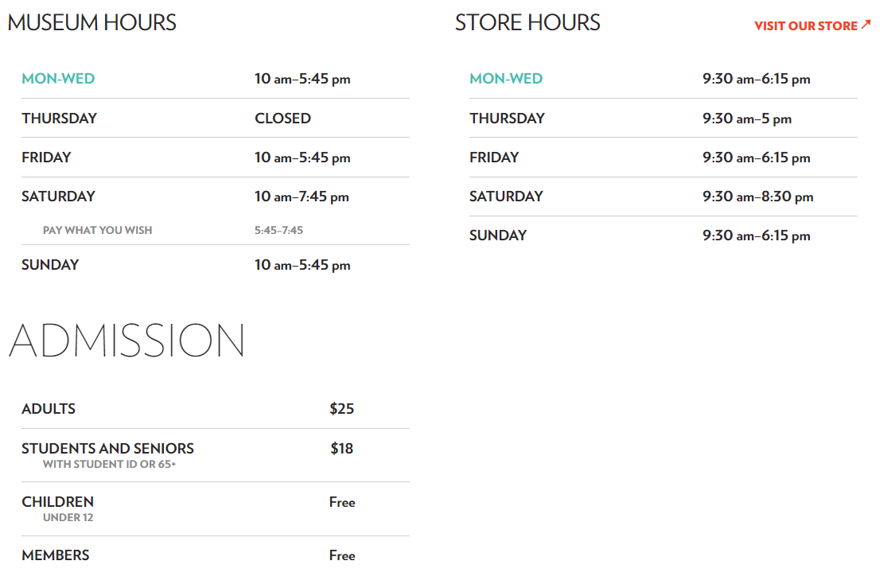Click the $18 students and seniors price
The width and height of the screenshot is (895, 588).
point(341,448)
